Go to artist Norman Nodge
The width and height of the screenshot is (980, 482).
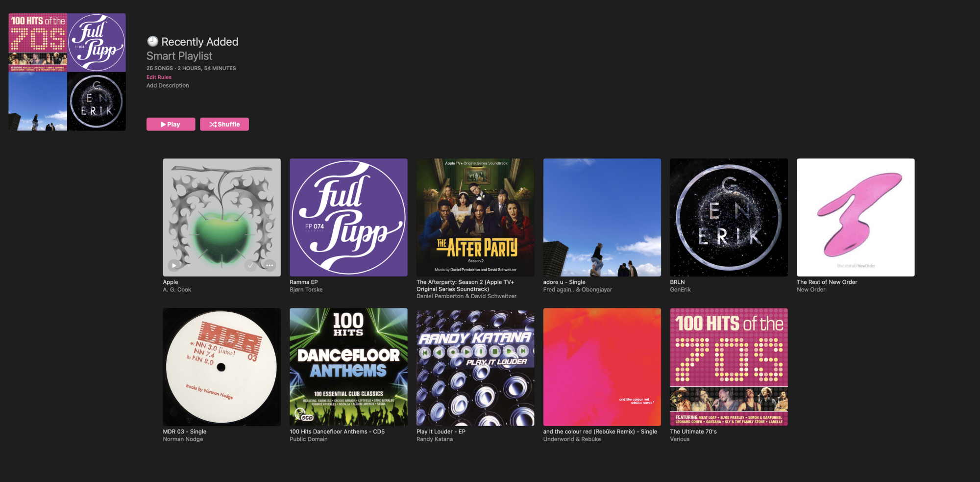pyautogui.click(x=183, y=439)
